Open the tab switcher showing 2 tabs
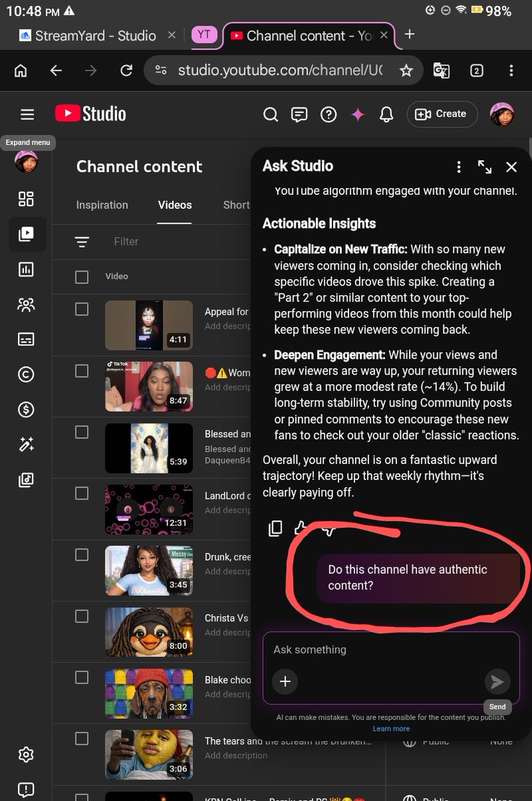The width and height of the screenshot is (532, 801). (x=477, y=70)
